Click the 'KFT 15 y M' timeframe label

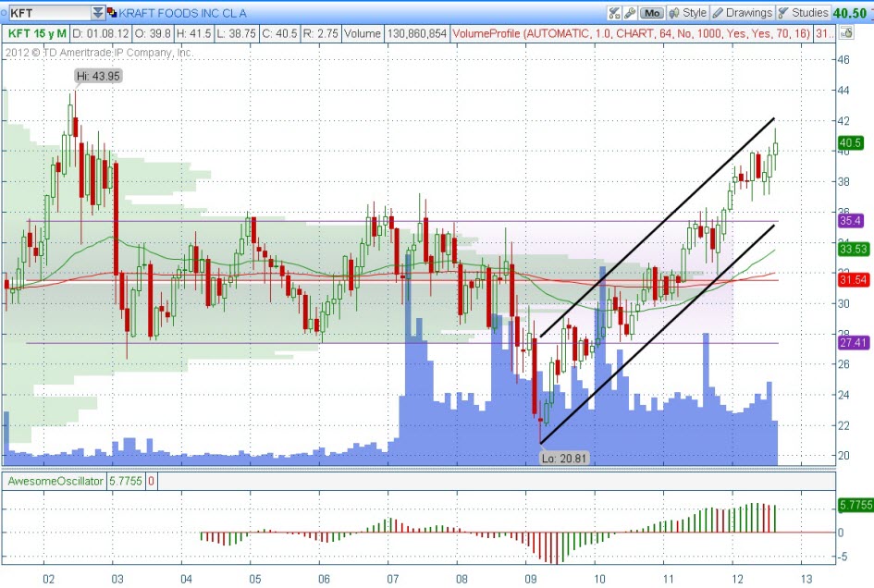coord(37,33)
